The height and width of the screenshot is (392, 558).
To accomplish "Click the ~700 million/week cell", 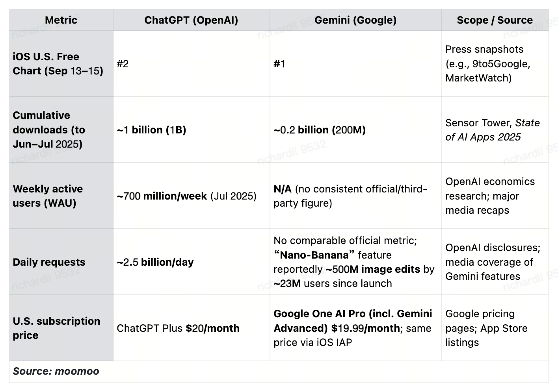I will [x=186, y=196].
